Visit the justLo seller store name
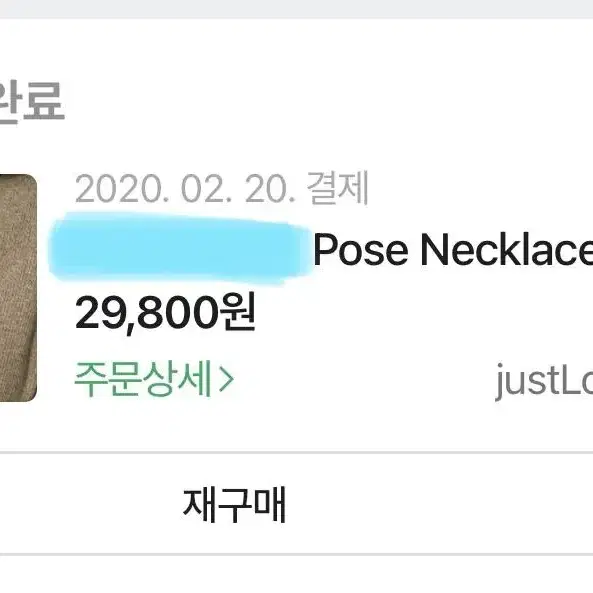This screenshot has width=593, height=593. [x=544, y=381]
